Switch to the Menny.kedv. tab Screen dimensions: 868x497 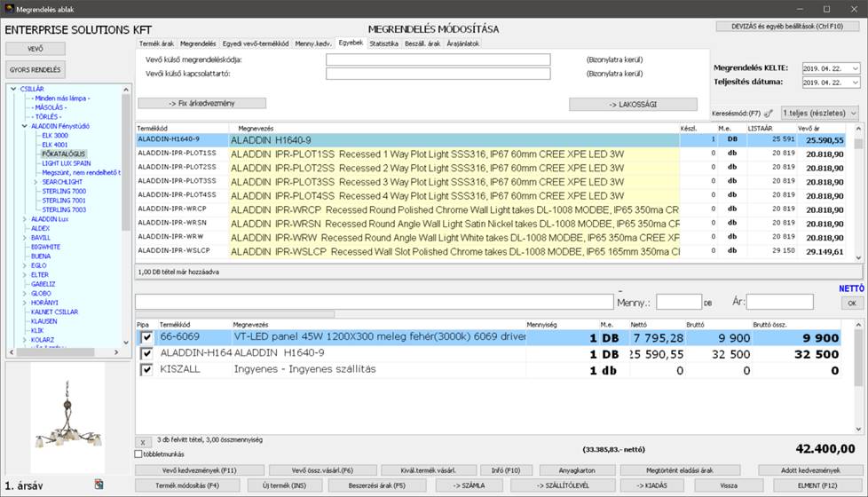[313, 43]
